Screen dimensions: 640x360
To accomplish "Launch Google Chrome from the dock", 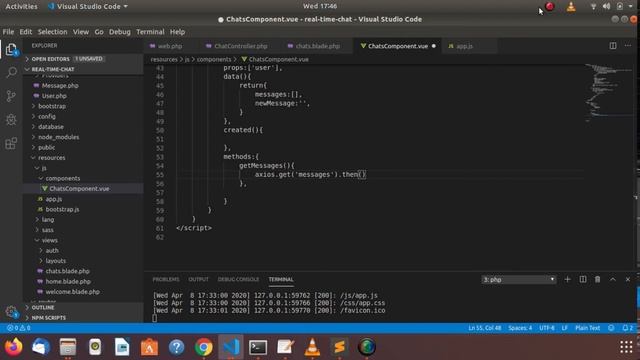I will [204, 347].
